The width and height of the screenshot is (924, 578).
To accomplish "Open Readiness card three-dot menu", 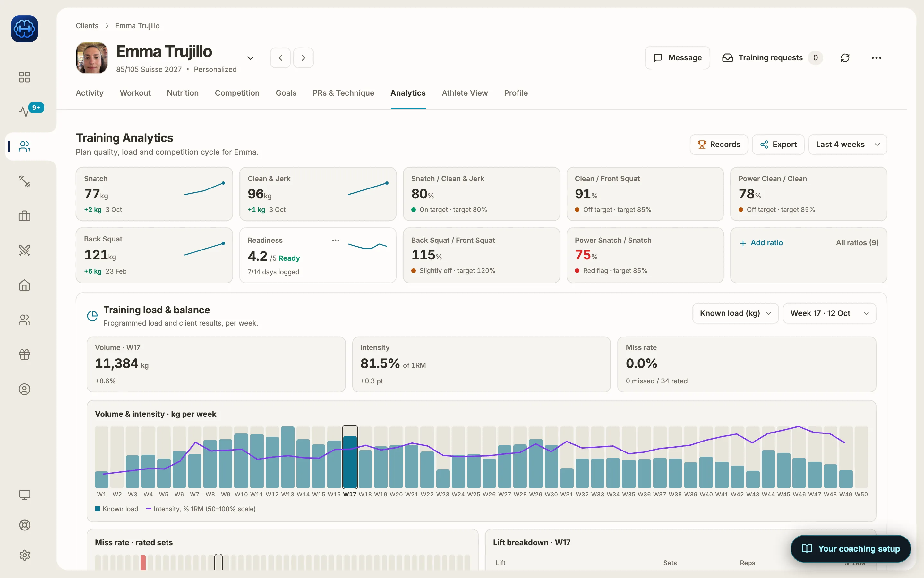I will point(335,240).
